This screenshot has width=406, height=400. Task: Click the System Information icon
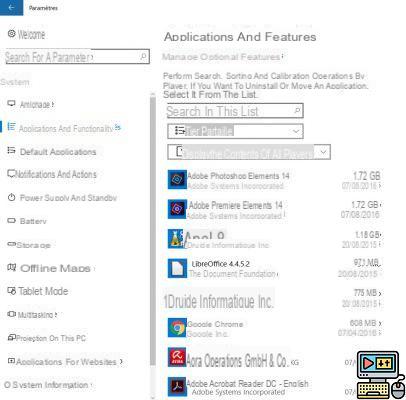point(7,385)
